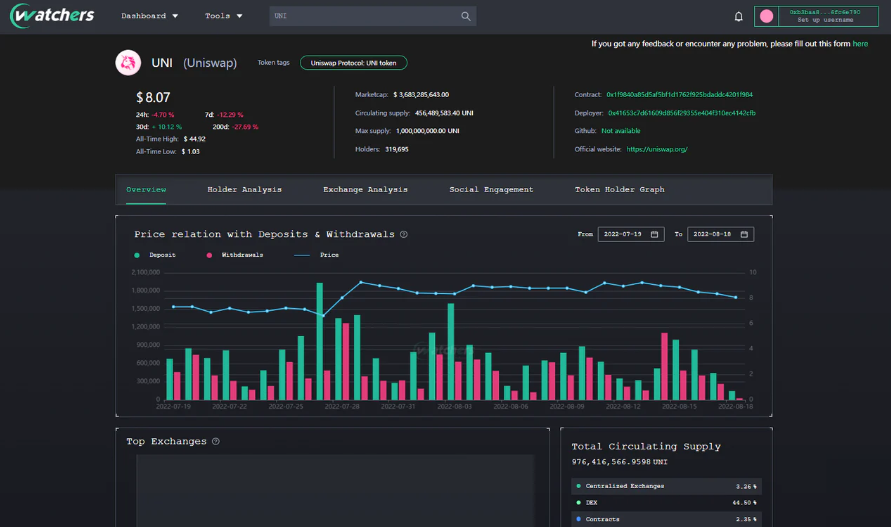Click the 200d -27.69 % change value
The width and height of the screenshot is (891, 527).
[x=244, y=127]
